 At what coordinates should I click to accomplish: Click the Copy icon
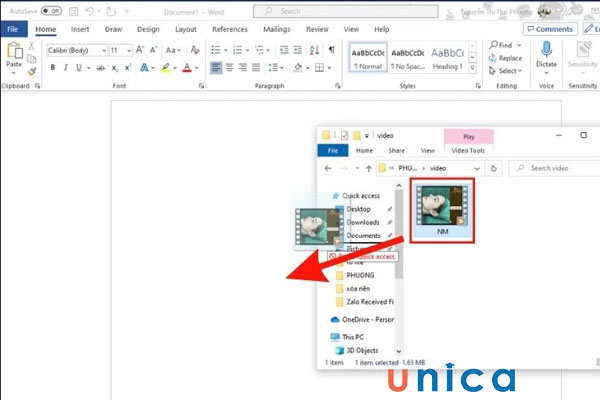pyautogui.click(x=32, y=59)
